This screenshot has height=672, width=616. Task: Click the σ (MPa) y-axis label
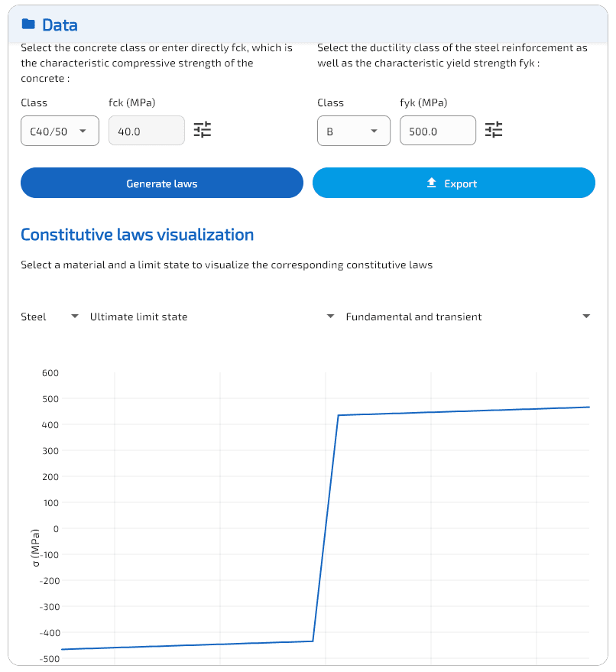34,548
